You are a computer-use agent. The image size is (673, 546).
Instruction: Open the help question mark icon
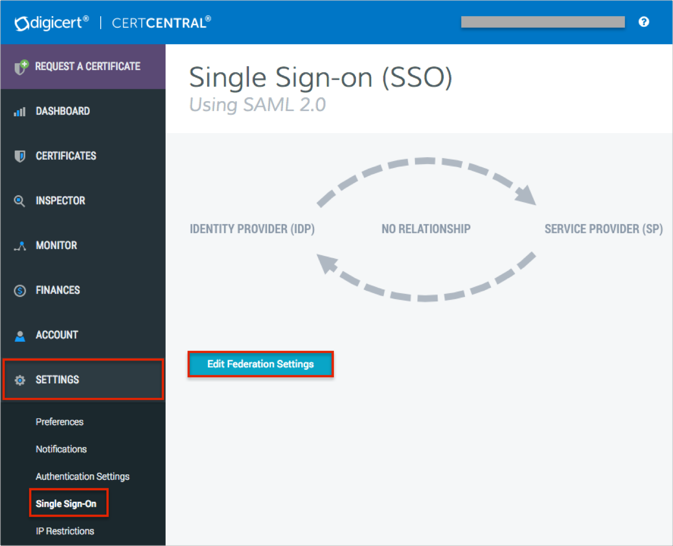[x=644, y=22]
